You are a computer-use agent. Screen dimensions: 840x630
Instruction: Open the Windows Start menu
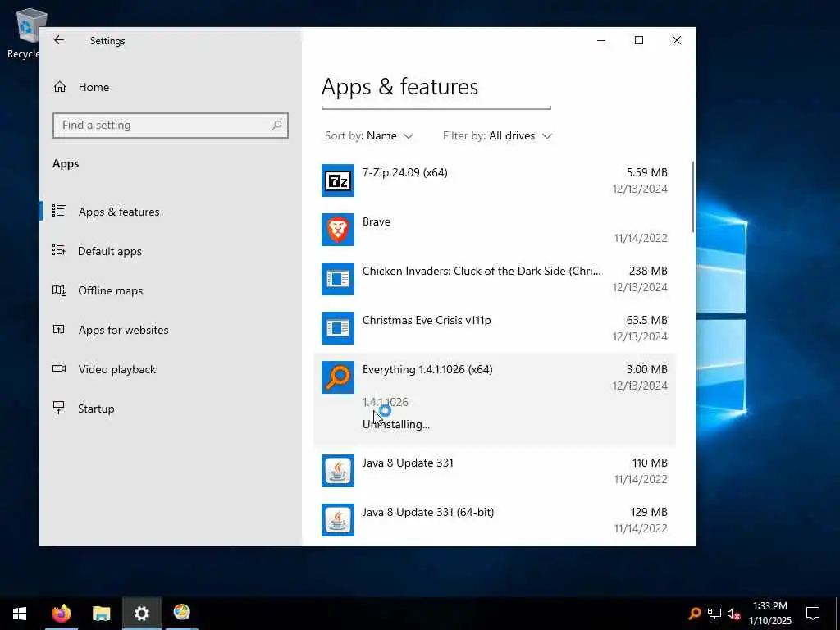[20, 614]
